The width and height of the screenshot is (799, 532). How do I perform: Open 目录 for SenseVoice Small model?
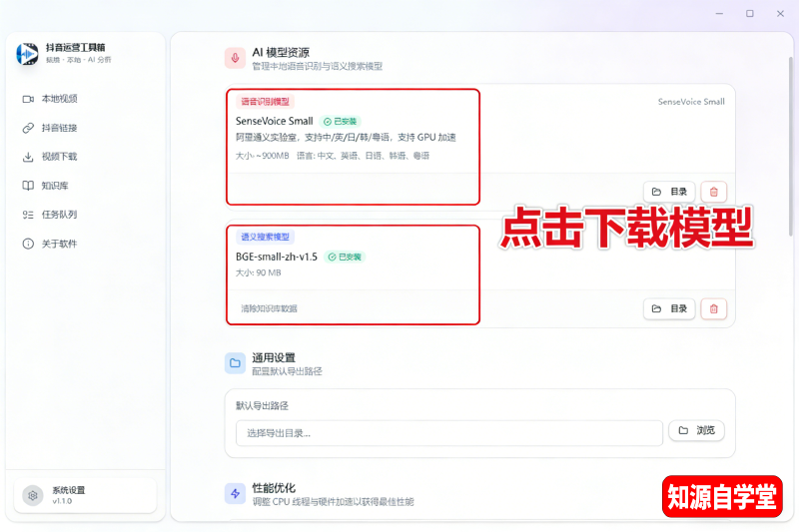669,192
